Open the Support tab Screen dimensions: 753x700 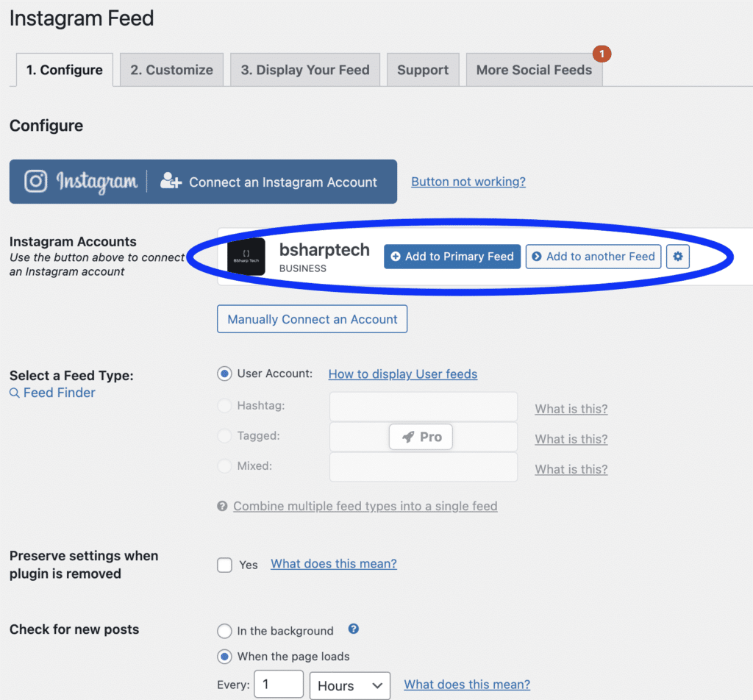click(423, 70)
